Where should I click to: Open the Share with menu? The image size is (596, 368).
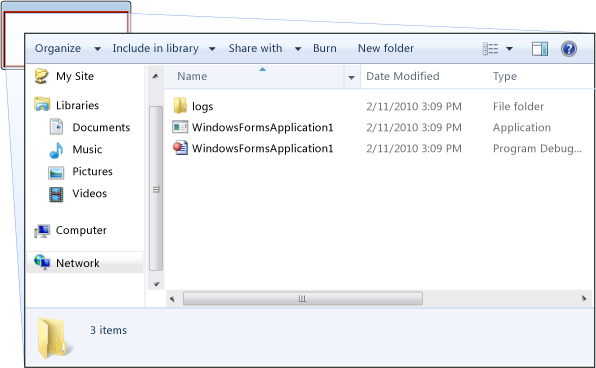coord(255,48)
